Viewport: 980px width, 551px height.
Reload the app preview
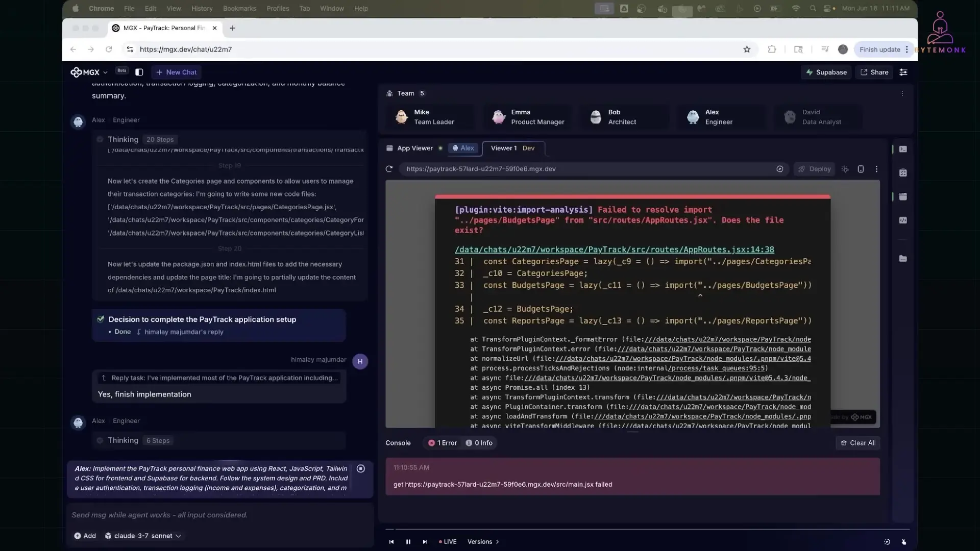coord(389,169)
